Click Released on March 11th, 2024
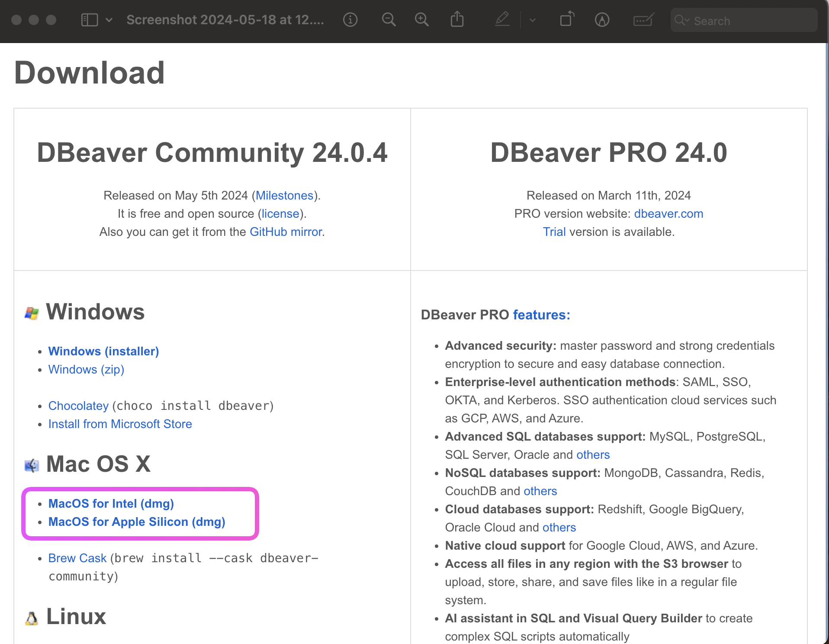Screen dimensions: 829x644 [x=608, y=195]
